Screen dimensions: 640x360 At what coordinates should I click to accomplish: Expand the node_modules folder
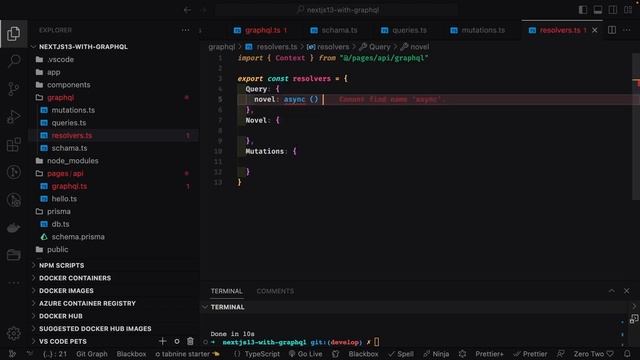point(73,161)
